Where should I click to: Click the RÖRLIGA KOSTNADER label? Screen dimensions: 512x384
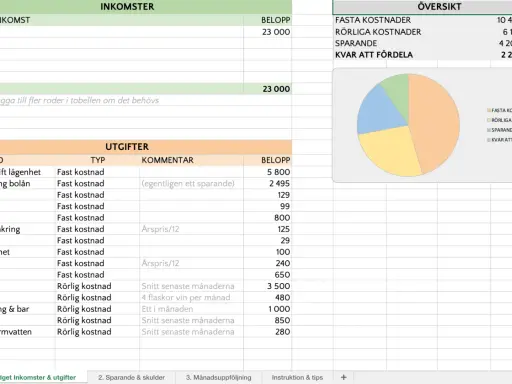click(x=378, y=32)
